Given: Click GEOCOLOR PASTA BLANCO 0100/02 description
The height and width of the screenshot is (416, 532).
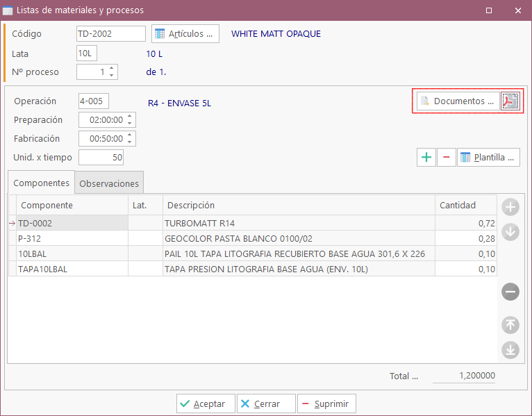Looking at the screenshot, I should click(x=299, y=238).
